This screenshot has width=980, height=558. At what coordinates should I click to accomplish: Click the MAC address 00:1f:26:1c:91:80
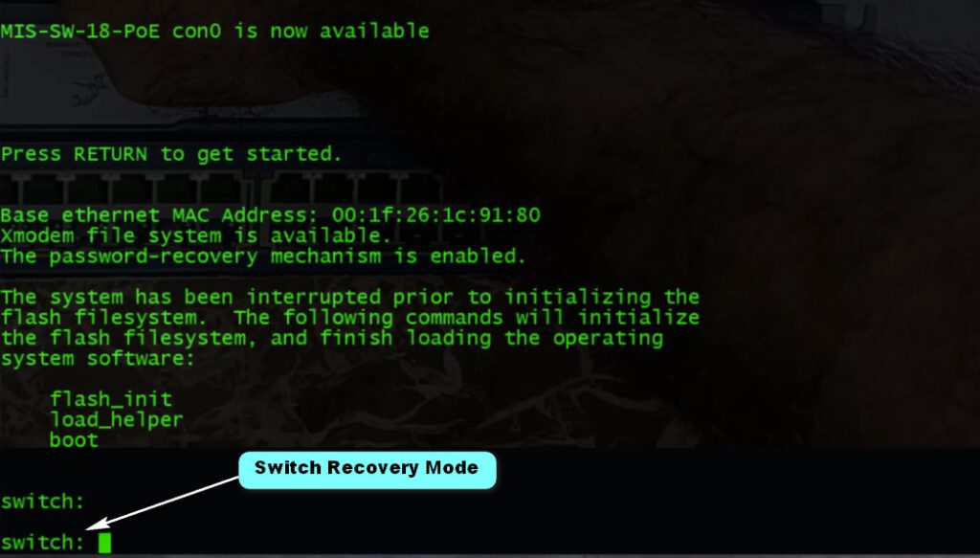click(435, 215)
